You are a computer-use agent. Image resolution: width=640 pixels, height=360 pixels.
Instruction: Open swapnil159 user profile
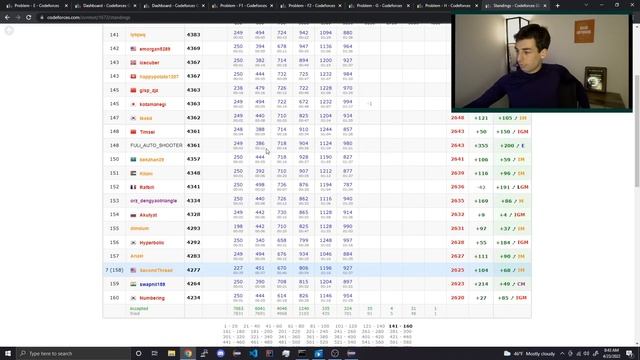point(152,284)
